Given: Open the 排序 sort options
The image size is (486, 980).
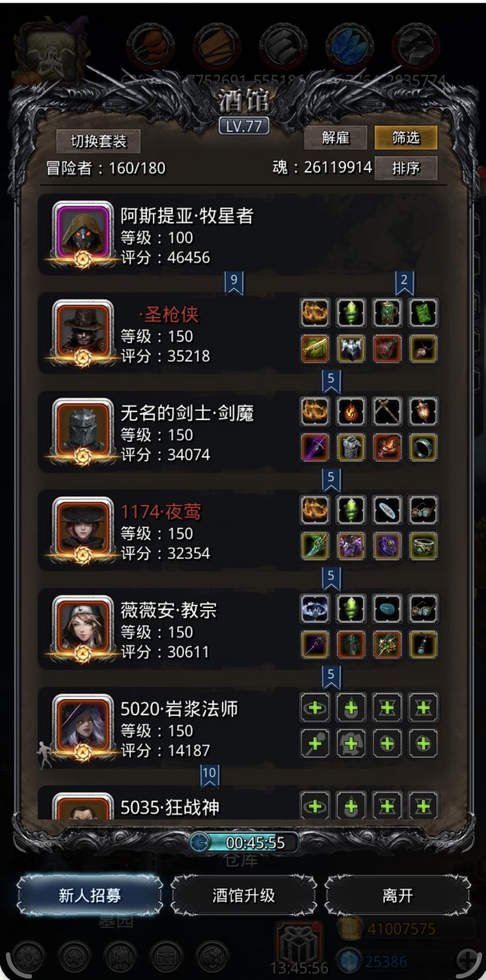Looking at the screenshot, I should tap(406, 168).
